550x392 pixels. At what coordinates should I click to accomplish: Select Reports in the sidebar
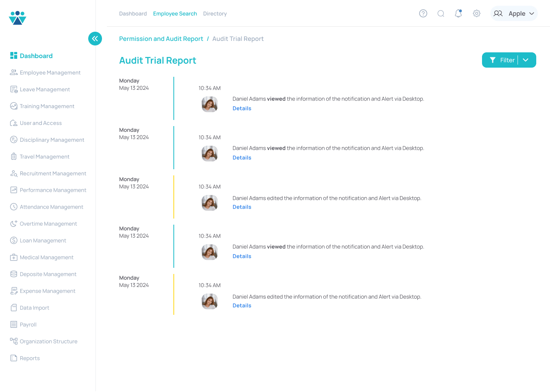point(30,358)
